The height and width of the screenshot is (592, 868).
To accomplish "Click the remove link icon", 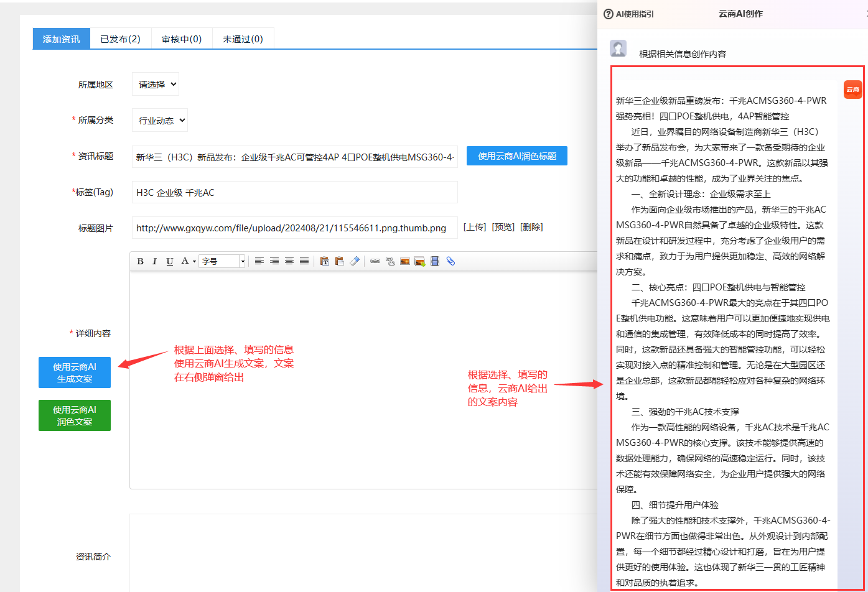I will tap(390, 261).
